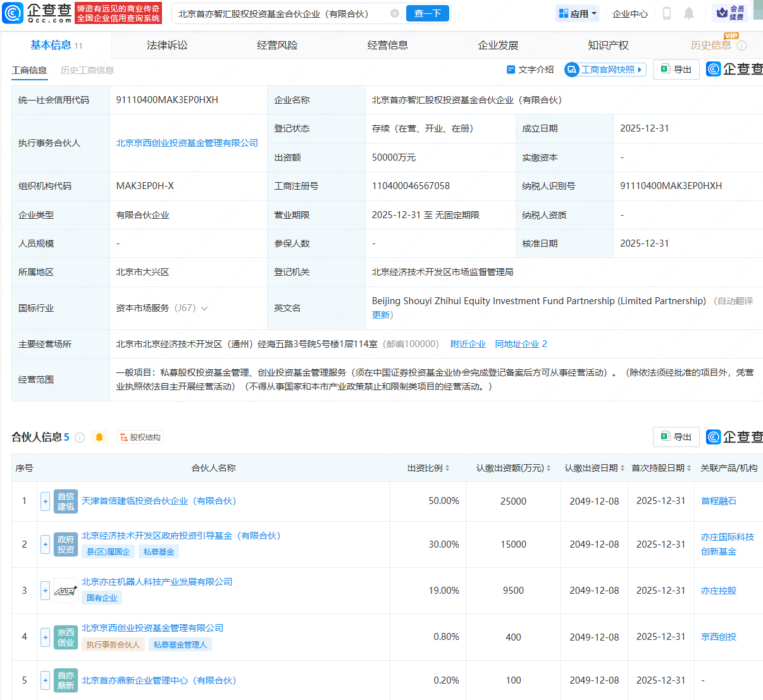
Task: Click the notification bell in top bar
Action: point(689,13)
